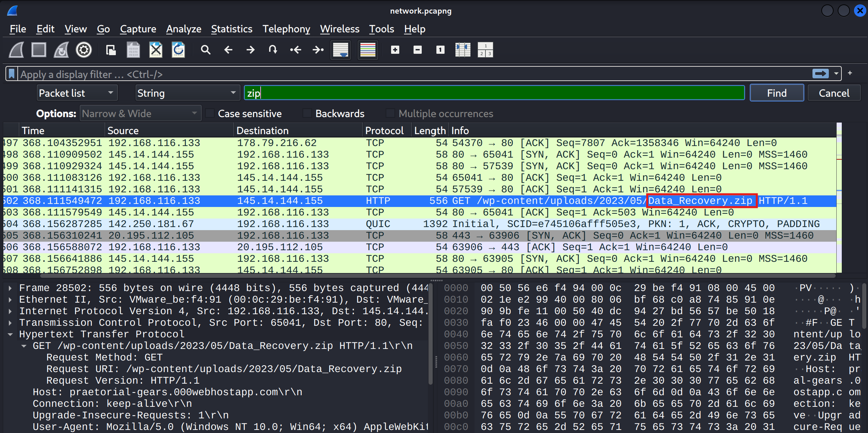Zoom in on the packet list text
868x433 pixels.
pyautogui.click(x=395, y=50)
